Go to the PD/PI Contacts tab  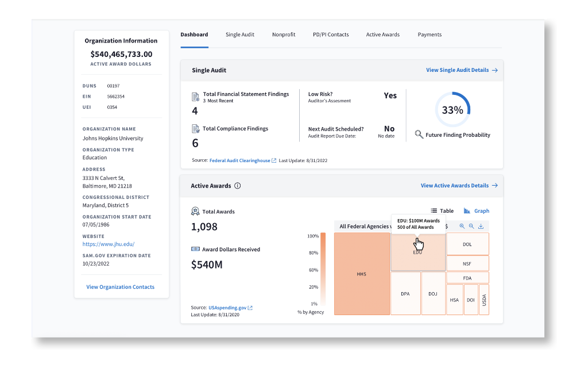[331, 34]
